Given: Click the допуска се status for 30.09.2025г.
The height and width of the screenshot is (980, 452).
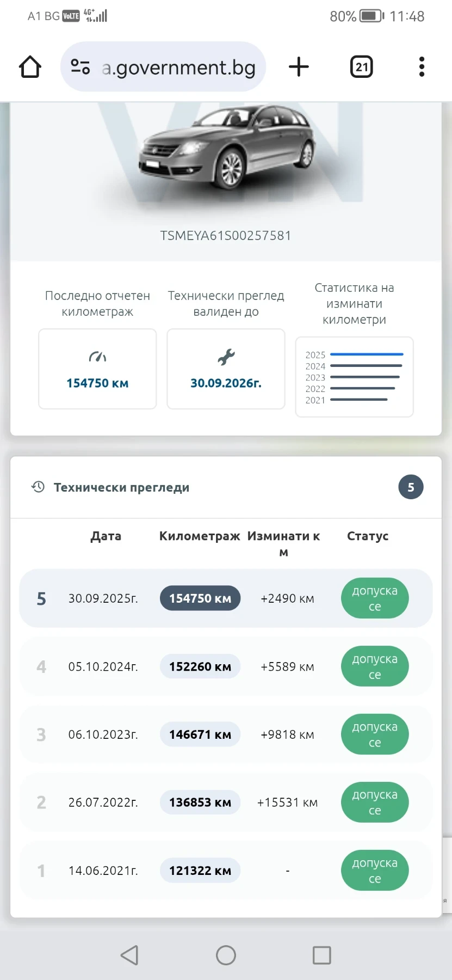Looking at the screenshot, I should coord(375,598).
